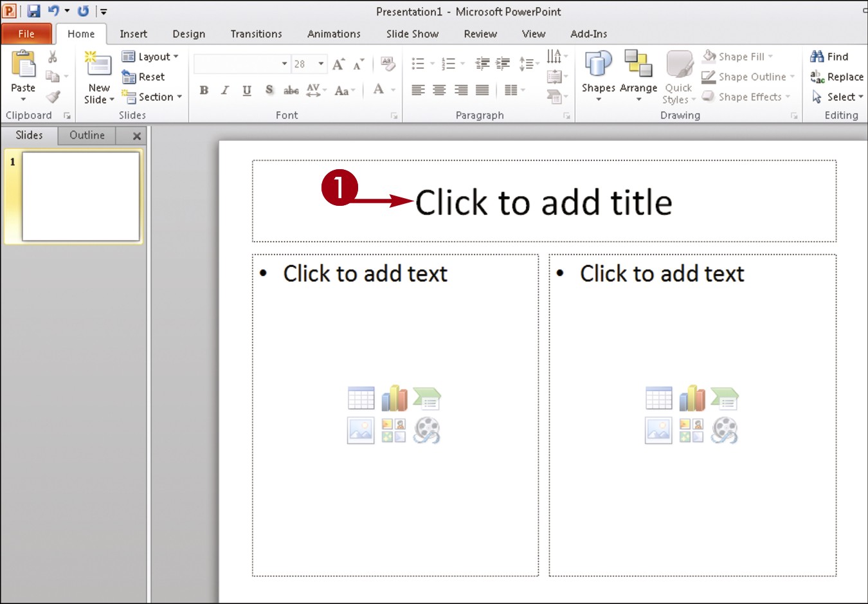Viewport: 868px width, 604px height.
Task: Open the Layout dropdown
Action: [150, 57]
